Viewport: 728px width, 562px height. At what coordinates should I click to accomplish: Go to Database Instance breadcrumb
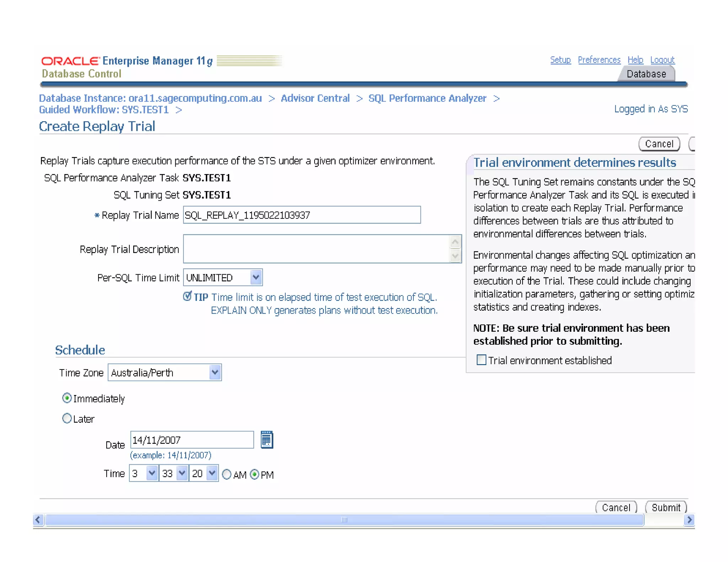pos(150,98)
